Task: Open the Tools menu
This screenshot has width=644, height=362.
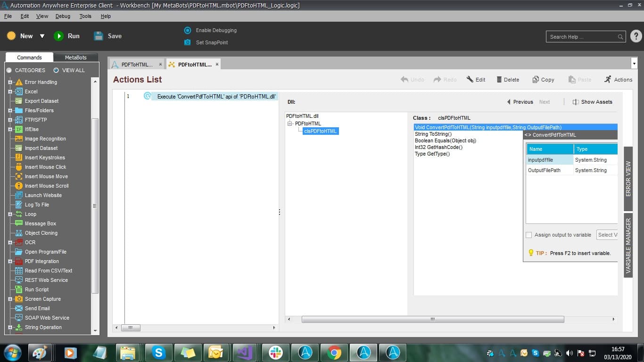Action: tap(85, 16)
